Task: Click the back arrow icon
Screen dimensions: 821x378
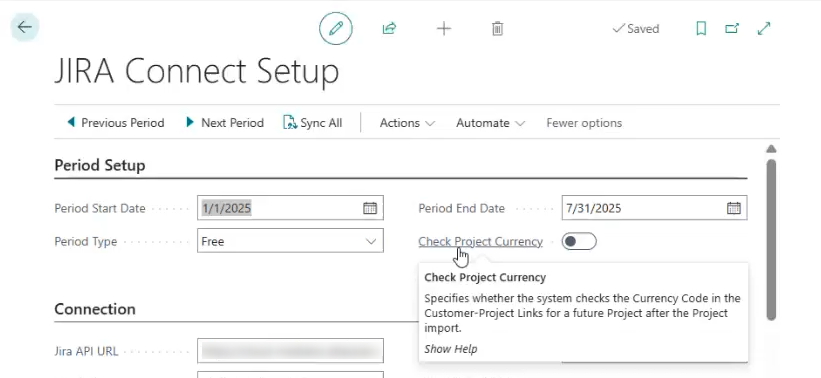Action: point(25,27)
